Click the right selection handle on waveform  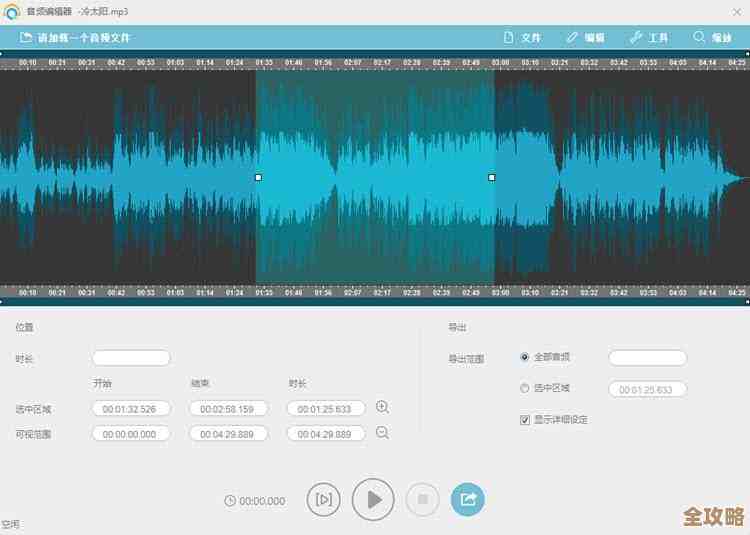(491, 177)
